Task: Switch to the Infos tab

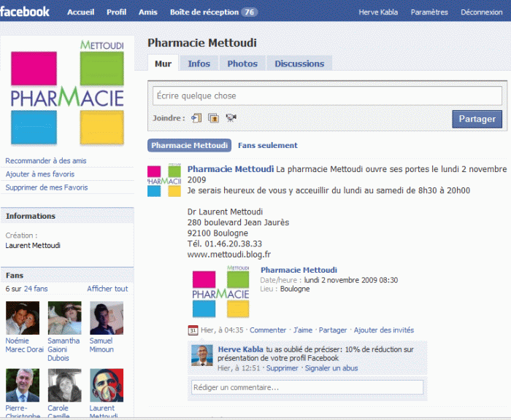Action: click(x=199, y=63)
